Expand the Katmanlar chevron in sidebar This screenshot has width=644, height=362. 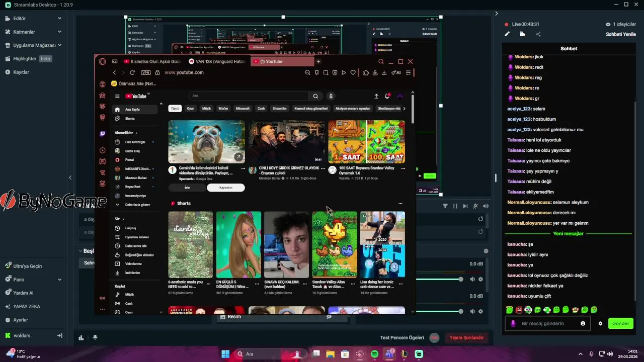pyautogui.click(x=59, y=32)
